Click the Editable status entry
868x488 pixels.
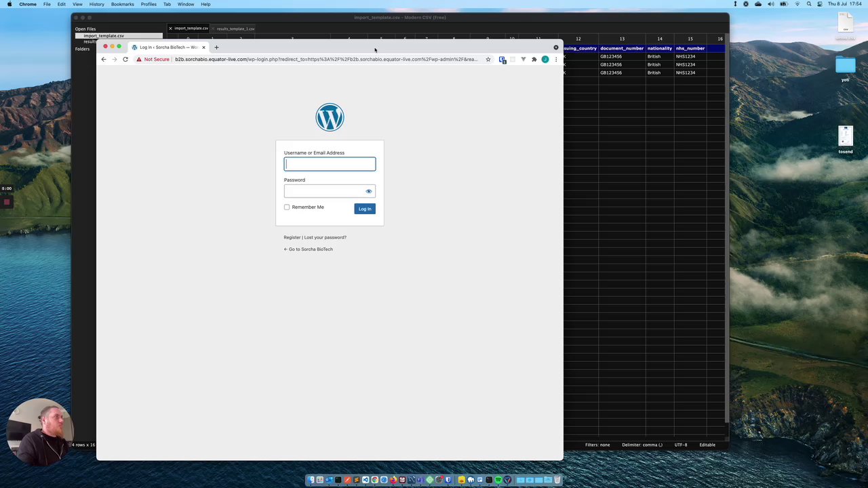[x=707, y=445]
